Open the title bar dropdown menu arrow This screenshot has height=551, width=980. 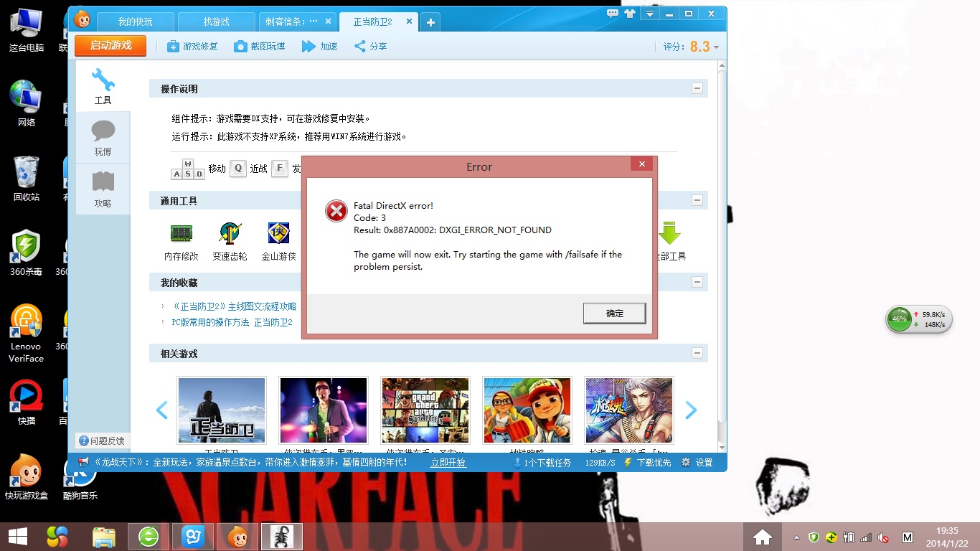(x=650, y=14)
